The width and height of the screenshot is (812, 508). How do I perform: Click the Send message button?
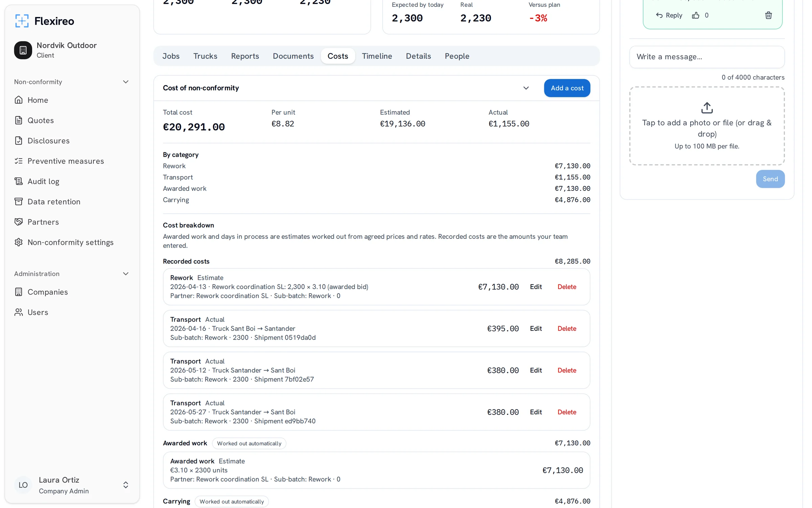pos(770,179)
